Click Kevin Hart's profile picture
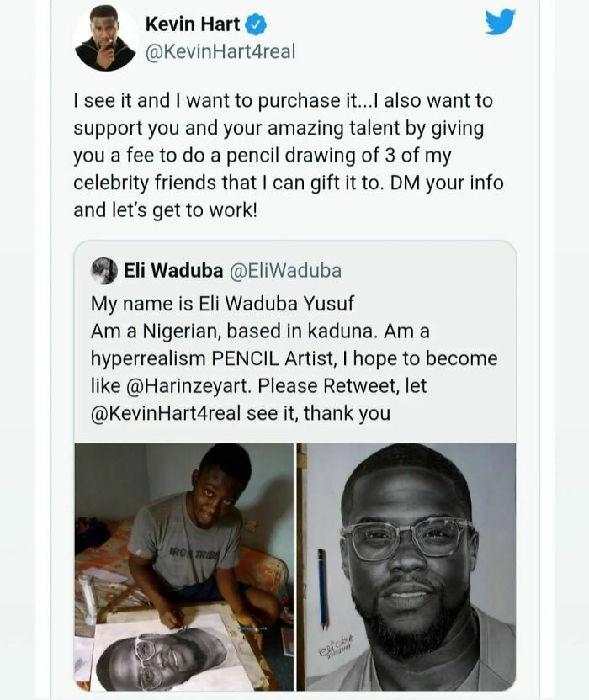The width and height of the screenshot is (589, 700). click(105, 39)
